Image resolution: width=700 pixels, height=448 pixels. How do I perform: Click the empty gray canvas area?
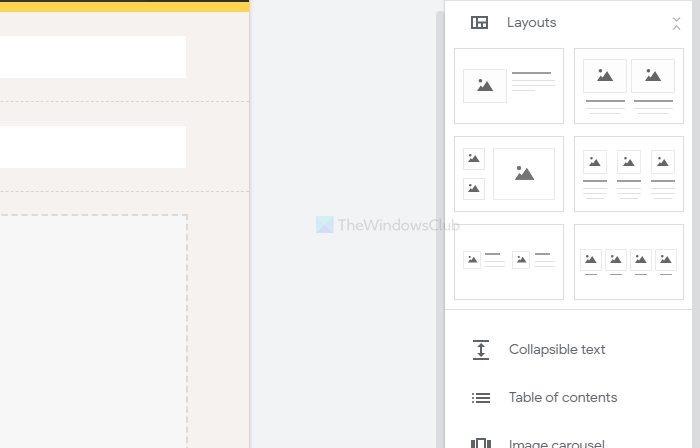tap(346, 330)
